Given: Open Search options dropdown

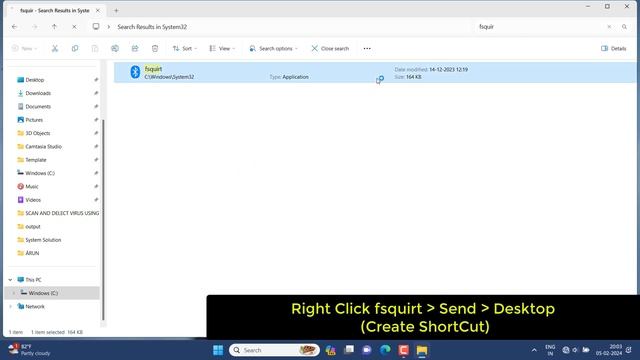Looking at the screenshot, I should [273, 49].
